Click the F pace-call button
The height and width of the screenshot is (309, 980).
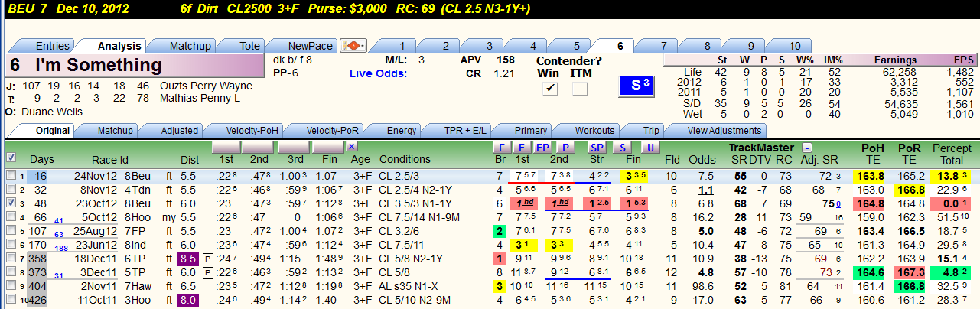tap(501, 147)
